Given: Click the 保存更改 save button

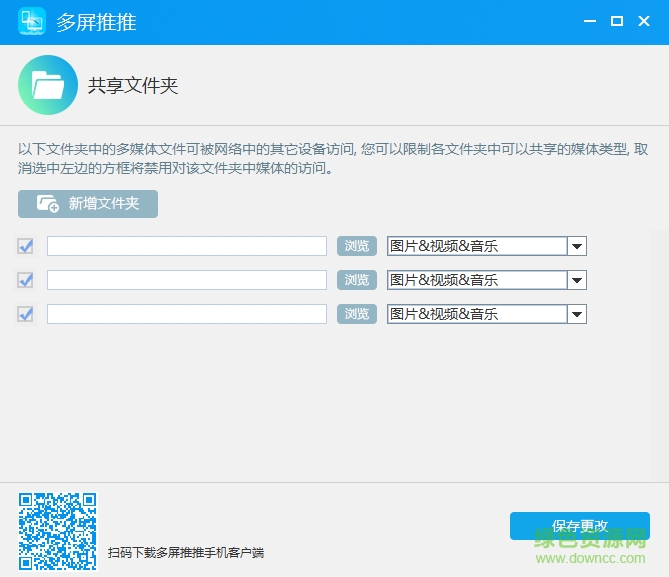Looking at the screenshot, I should pos(579,526).
